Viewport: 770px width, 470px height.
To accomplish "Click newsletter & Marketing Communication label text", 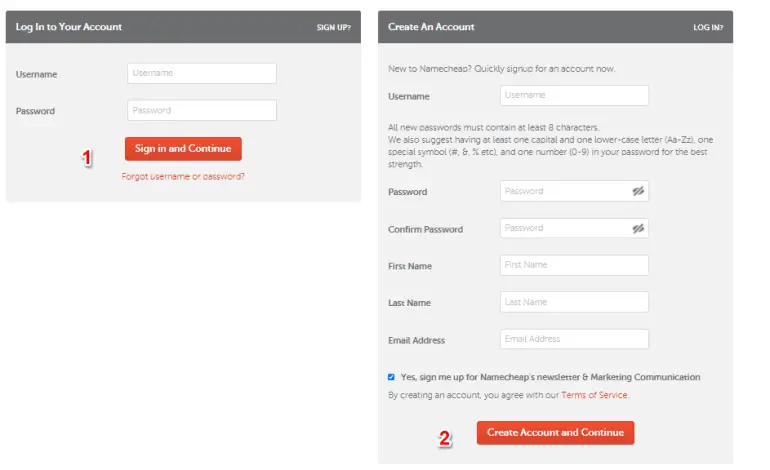I will point(550,377).
